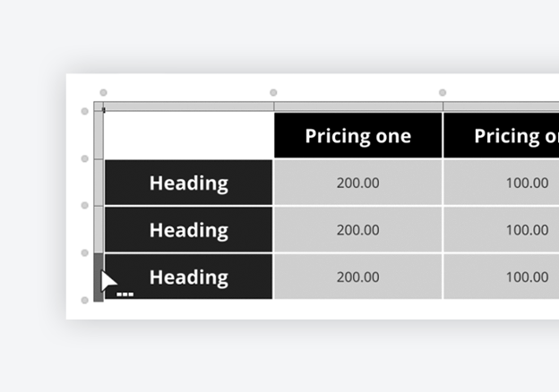Viewport: 559px width, 392px height.
Task: Click the middle handle above the table
Action: click(x=273, y=92)
